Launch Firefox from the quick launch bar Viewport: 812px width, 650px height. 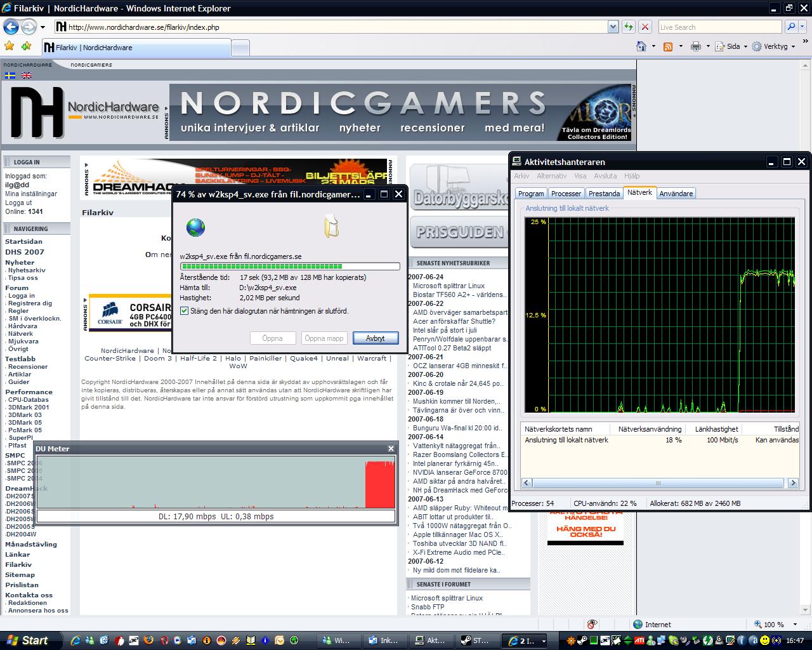point(148,640)
